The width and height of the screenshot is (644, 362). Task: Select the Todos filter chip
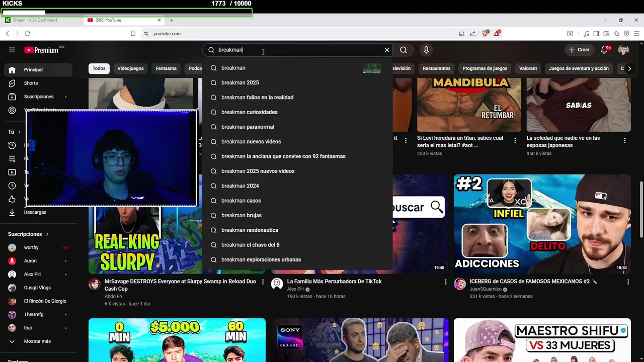(x=99, y=68)
